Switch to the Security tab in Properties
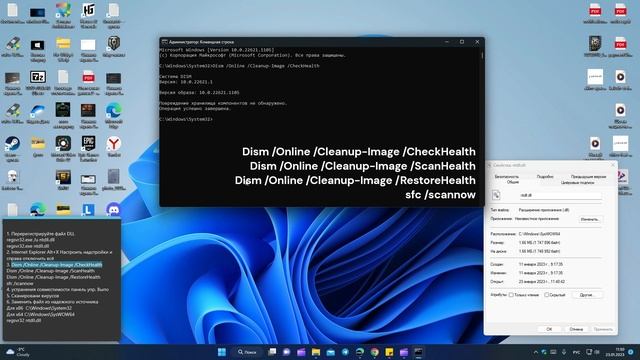 click(x=507, y=177)
